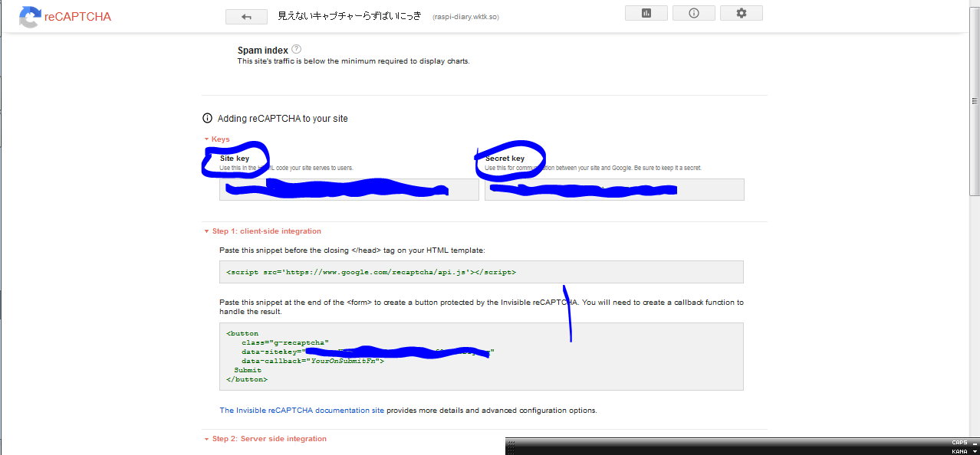Viewport: 980px width, 455px height.
Task: Click the info icon beside Adding reCAPTCHA heading
Action: click(x=207, y=118)
